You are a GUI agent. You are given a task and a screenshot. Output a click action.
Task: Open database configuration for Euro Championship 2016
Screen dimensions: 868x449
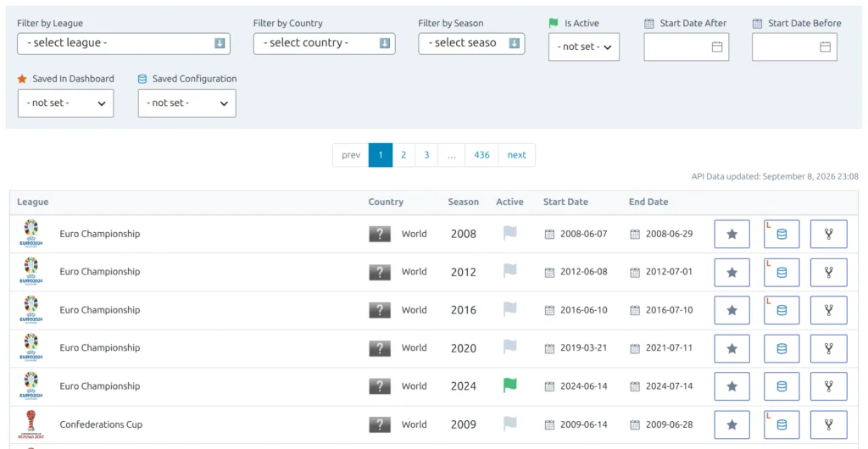click(782, 310)
